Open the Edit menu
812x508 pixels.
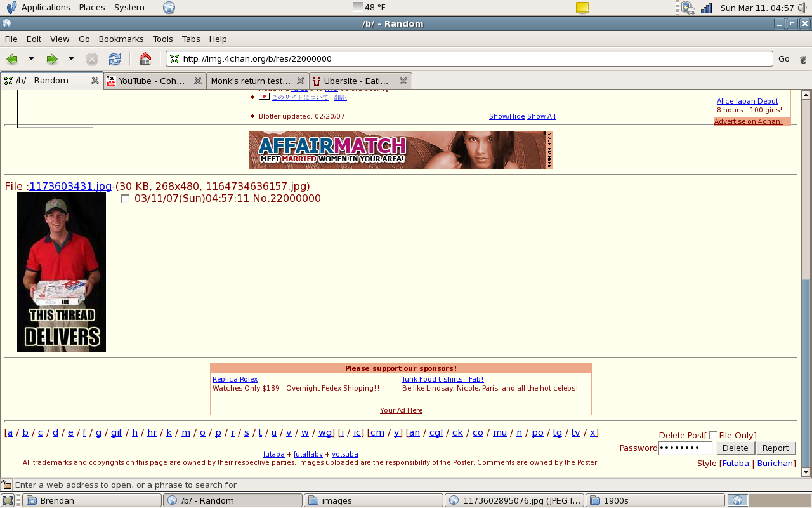click(34, 39)
